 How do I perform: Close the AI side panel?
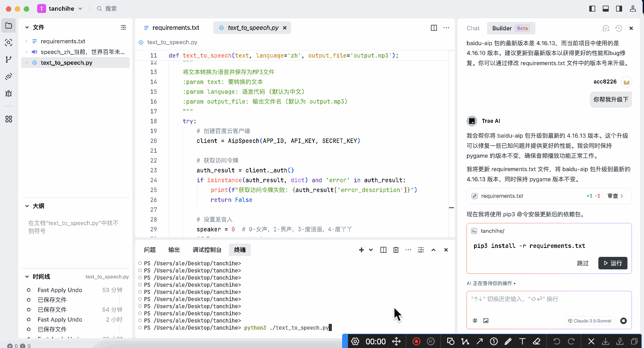tap(631, 28)
